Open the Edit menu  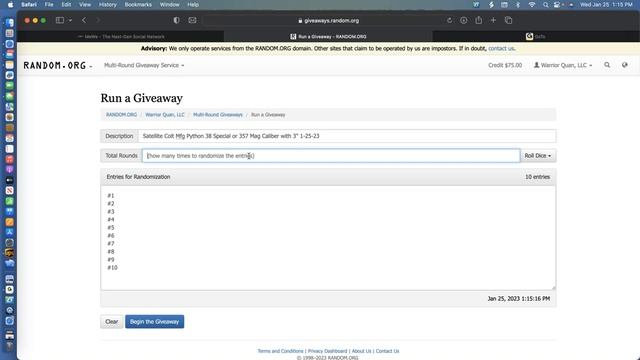click(x=66, y=4)
